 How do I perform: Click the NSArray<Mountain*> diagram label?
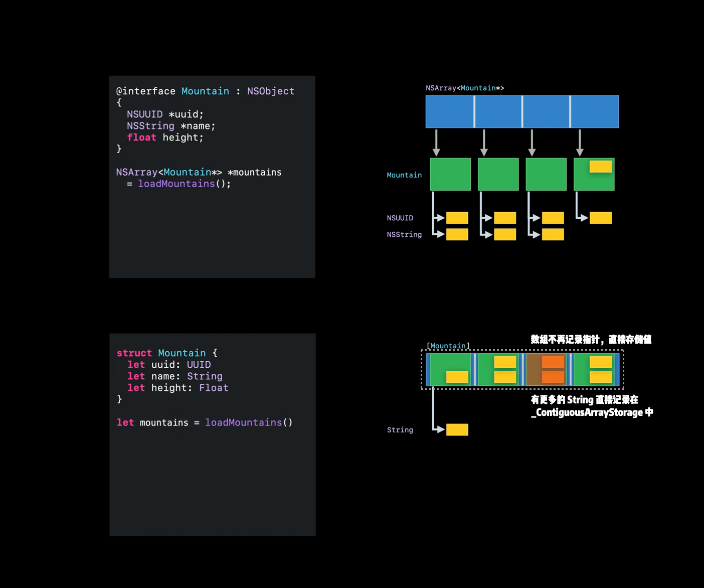(465, 88)
